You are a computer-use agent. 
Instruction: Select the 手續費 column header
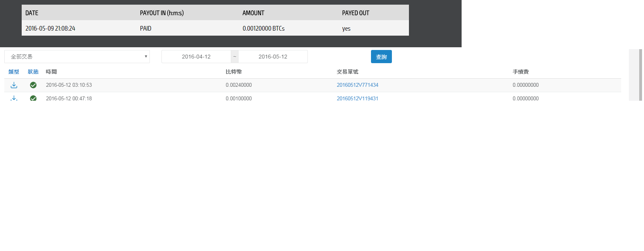(521, 72)
